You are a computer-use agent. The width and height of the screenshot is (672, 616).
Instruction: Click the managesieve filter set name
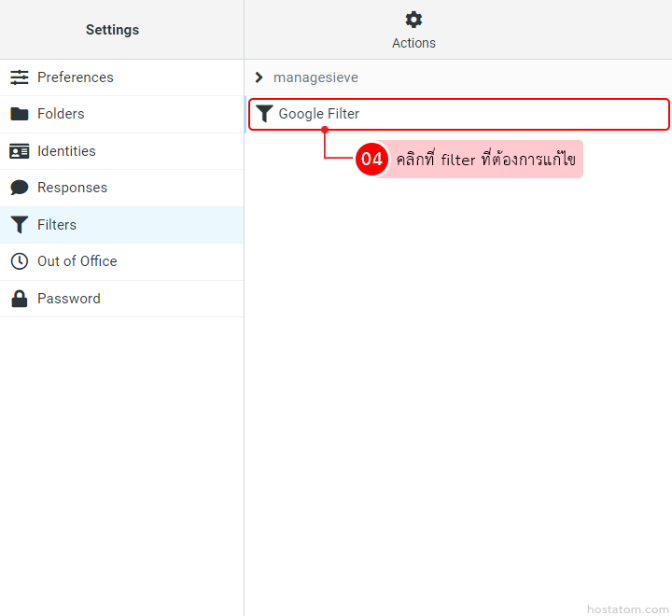[x=315, y=77]
